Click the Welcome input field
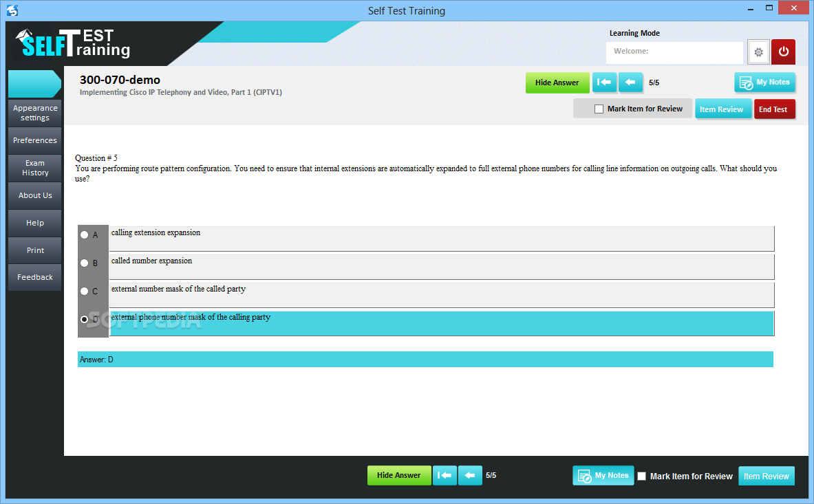814x504 pixels. [674, 52]
